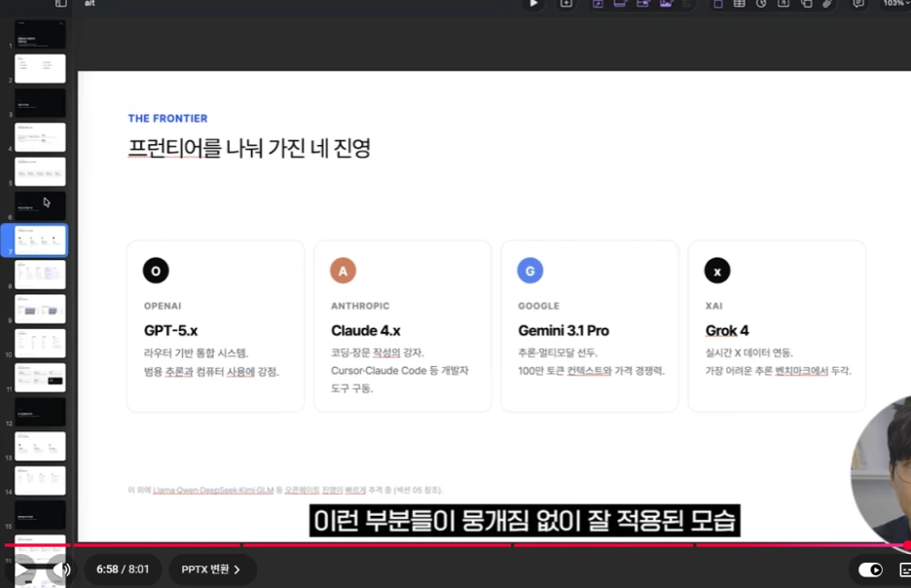The height and width of the screenshot is (588, 911).
Task: Open the PPTX 변환 chapter list
Action: coord(210,570)
